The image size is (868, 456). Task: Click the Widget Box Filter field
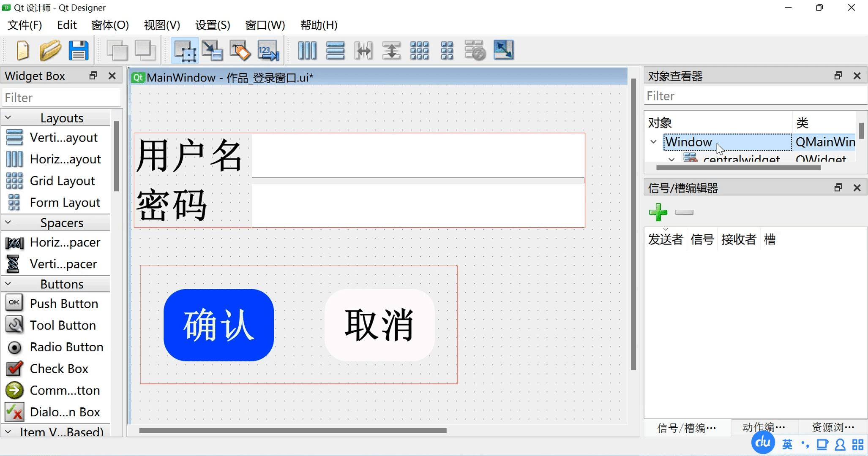[61, 98]
